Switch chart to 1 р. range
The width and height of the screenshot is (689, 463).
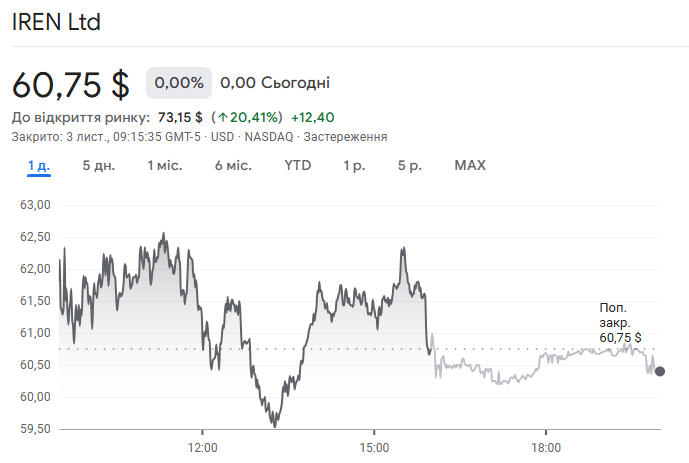(354, 165)
